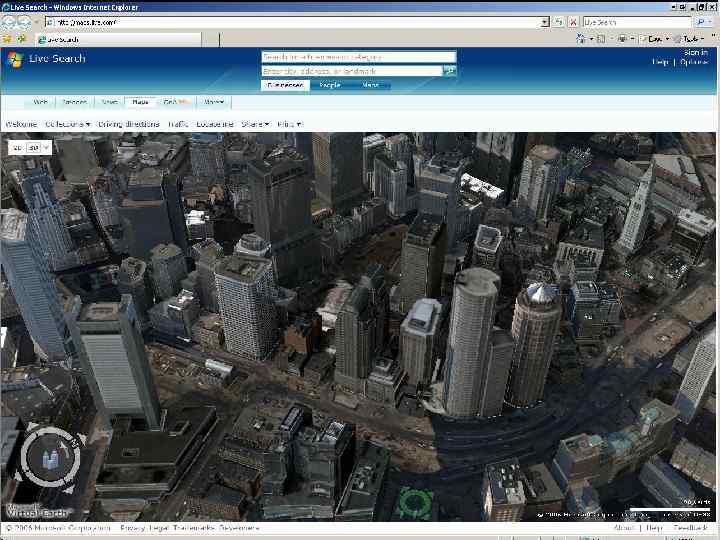Click the Feeds icon in the command bar

[x=601, y=39]
